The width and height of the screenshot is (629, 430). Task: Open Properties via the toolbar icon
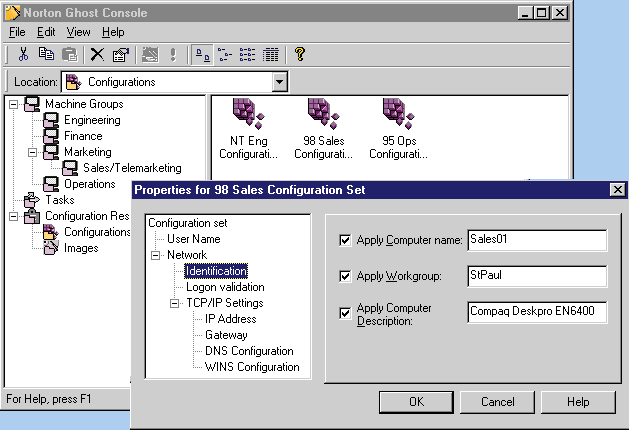pos(120,55)
